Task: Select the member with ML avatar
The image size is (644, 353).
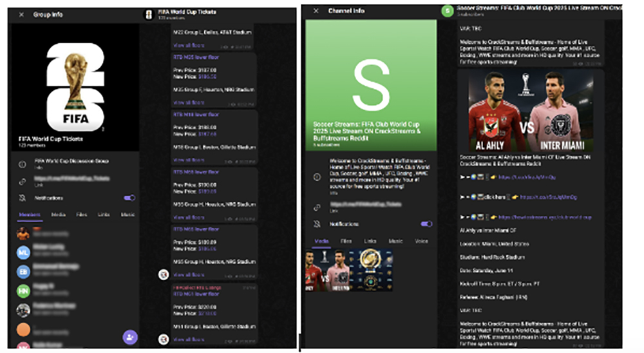Action: (x=23, y=252)
